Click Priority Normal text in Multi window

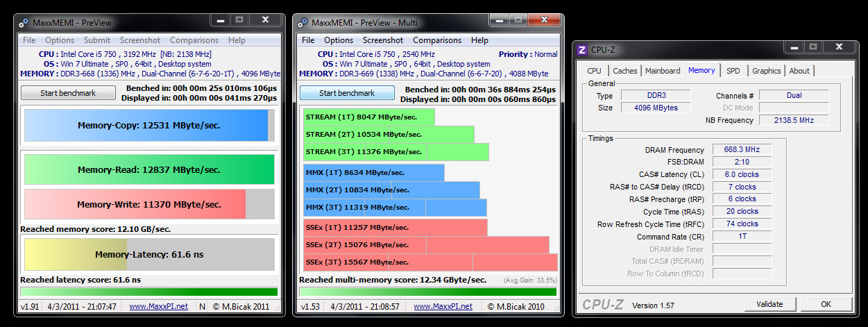528,54
